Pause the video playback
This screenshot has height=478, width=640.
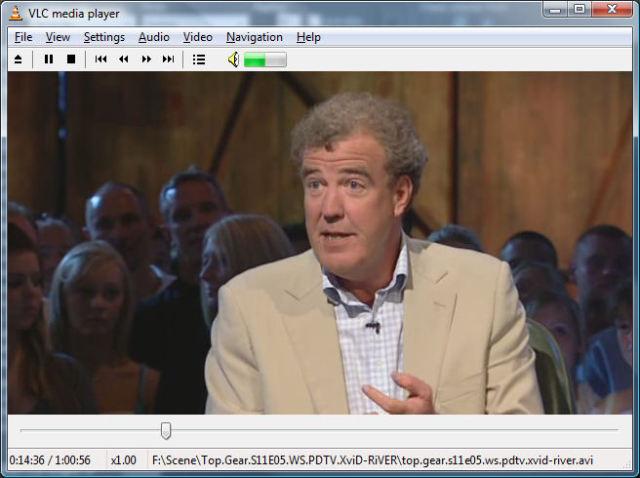(49, 60)
